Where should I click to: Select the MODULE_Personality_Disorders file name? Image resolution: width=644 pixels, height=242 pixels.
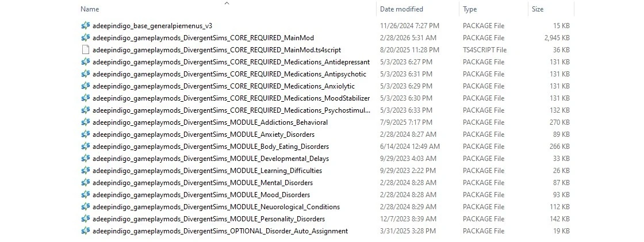tap(208, 219)
